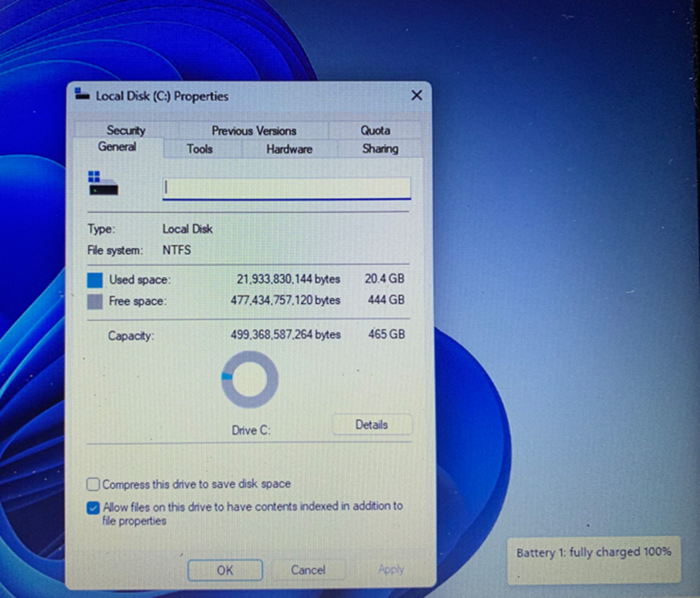Screen dimensions: 700x598
Task: Click the drive icon in the General tab
Action: 103,183
